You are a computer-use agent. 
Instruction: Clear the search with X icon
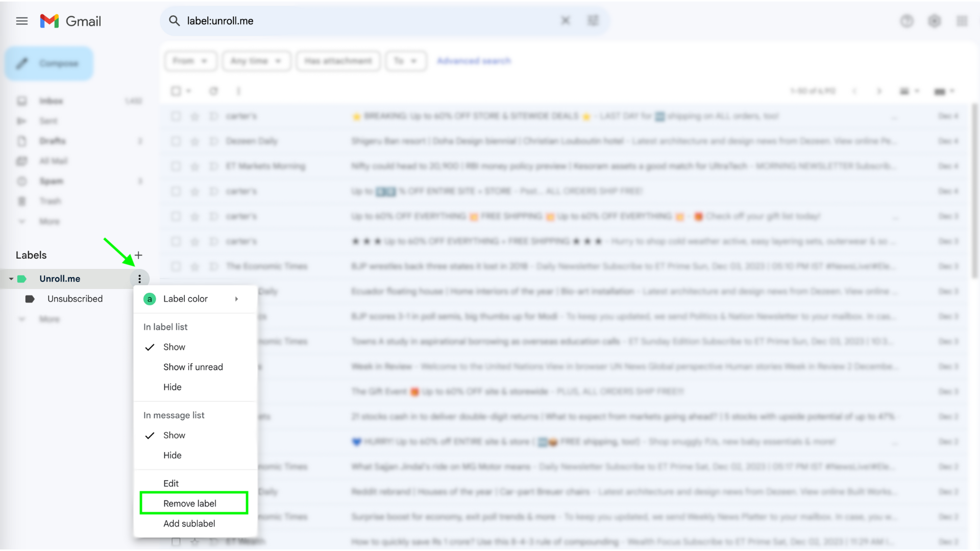pyautogui.click(x=566, y=21)
